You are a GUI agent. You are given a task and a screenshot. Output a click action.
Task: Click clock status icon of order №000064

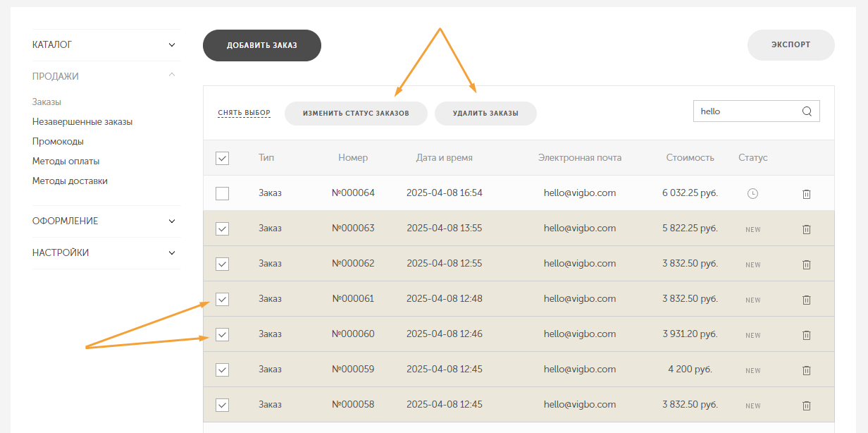pos(752,193)
